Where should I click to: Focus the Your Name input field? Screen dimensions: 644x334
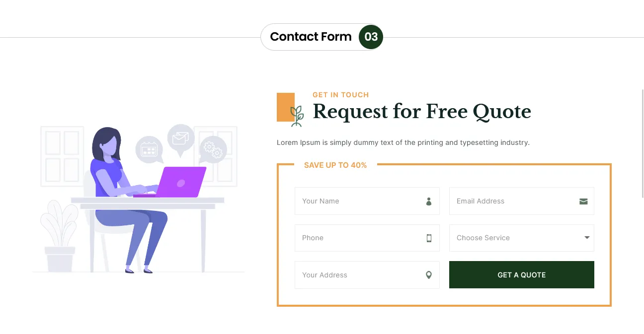pyautogui.click(x=358, y=201)
